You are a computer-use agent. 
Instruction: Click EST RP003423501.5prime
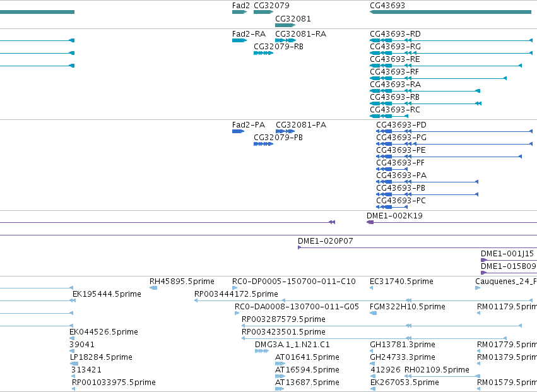coord(283,333)
